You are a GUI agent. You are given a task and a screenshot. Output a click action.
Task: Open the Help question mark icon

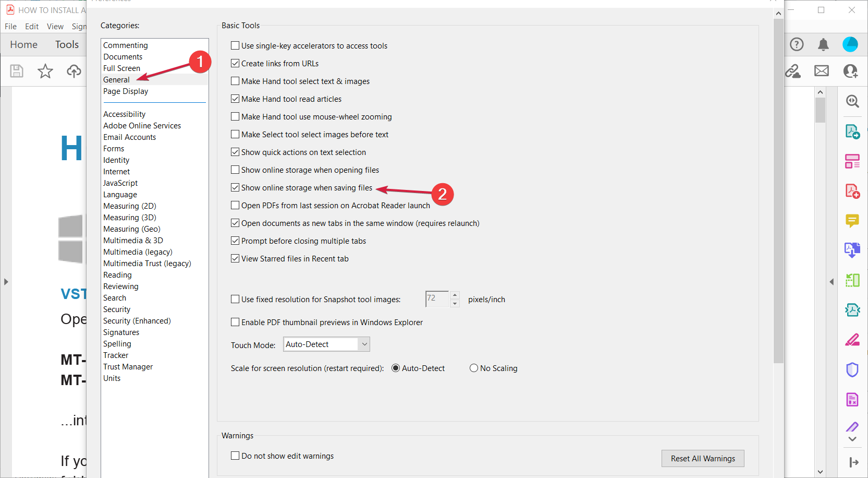[797, 44]
